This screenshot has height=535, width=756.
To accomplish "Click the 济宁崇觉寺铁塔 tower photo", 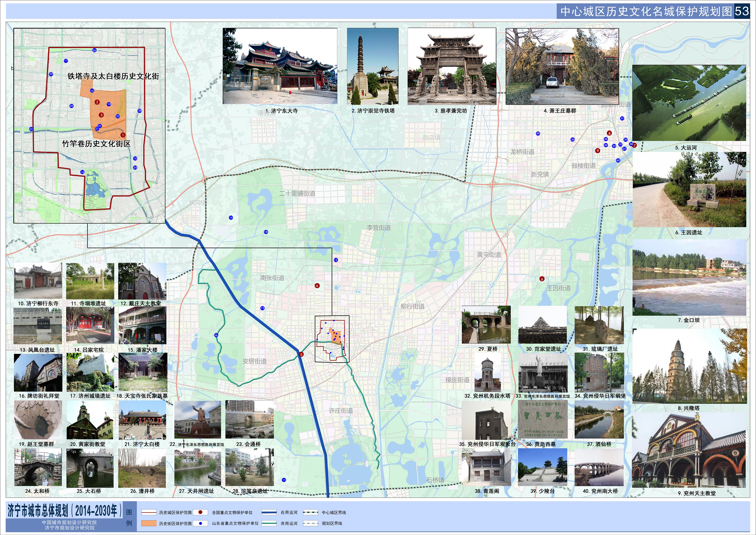I will (x=372, y=66).
